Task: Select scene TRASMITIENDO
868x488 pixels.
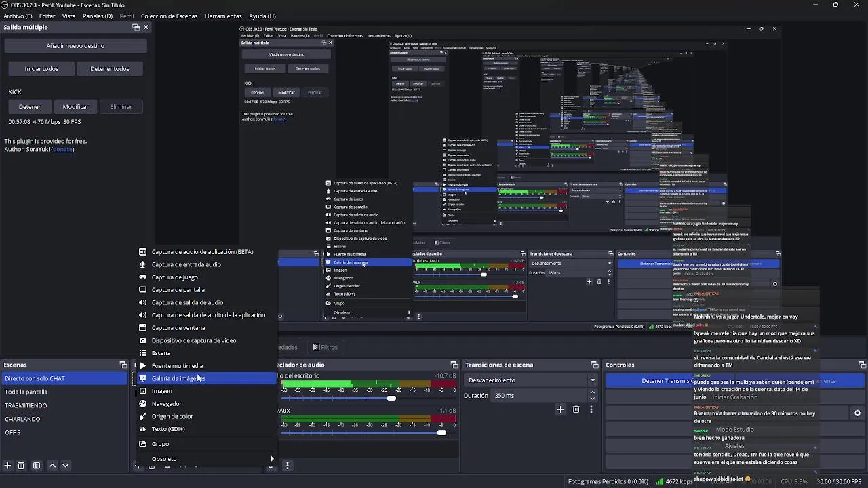Action: pos(64,405)
